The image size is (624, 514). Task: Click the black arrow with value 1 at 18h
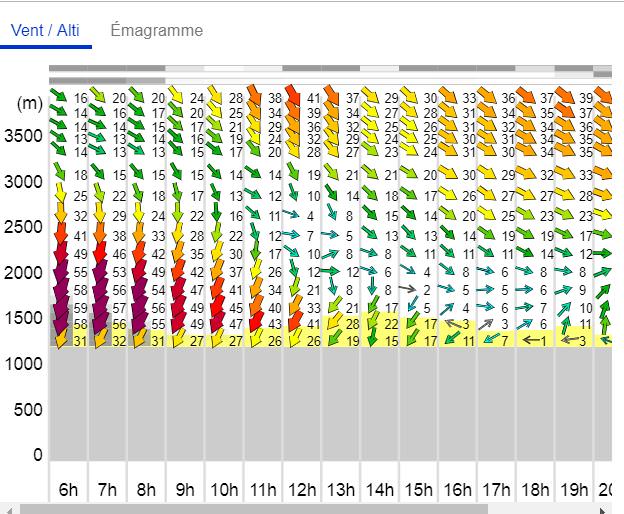pyautogui.click(x=530, y=340)
